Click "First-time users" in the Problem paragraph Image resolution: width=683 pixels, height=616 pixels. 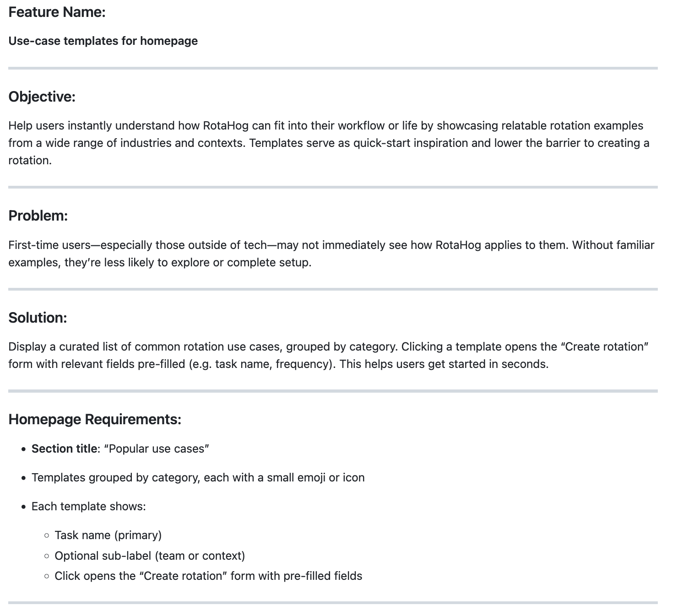[49, 245]
